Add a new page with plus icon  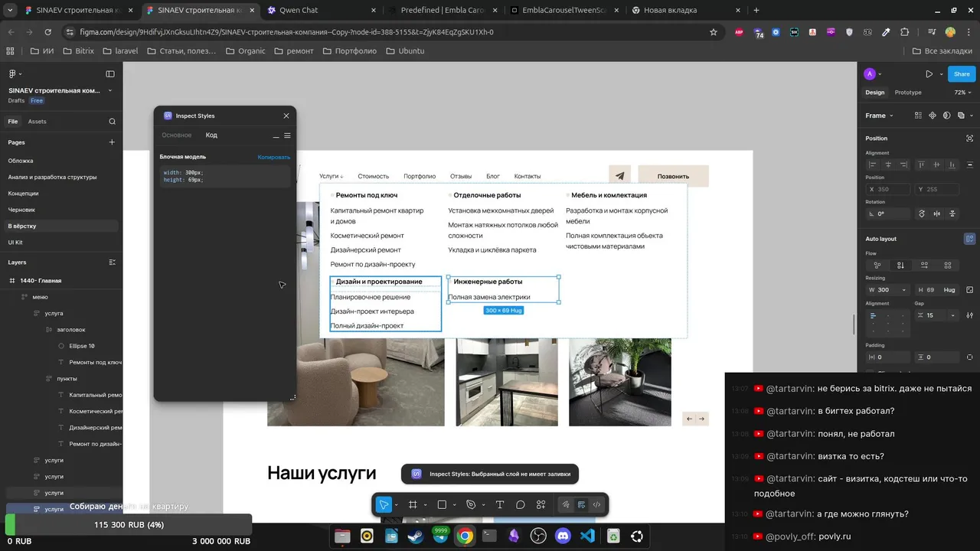pos(112,142)
